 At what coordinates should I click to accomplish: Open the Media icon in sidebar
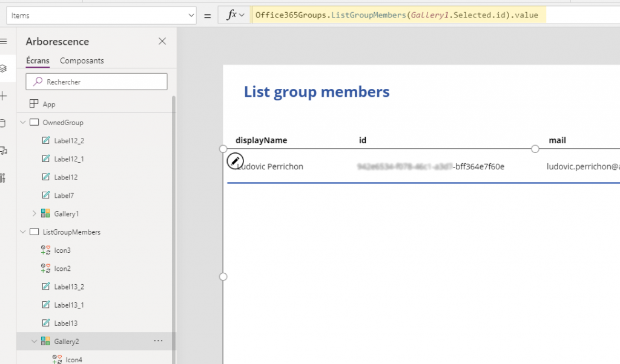pyautogui.click(x=4, y=151)
